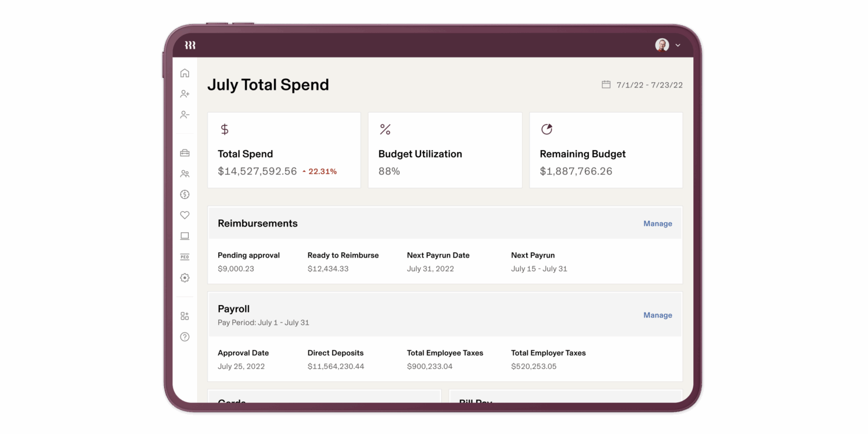This screenshot has width=868, height=434.
Task: Click Manage link in Reimbursements section
Action: (657, 223)
